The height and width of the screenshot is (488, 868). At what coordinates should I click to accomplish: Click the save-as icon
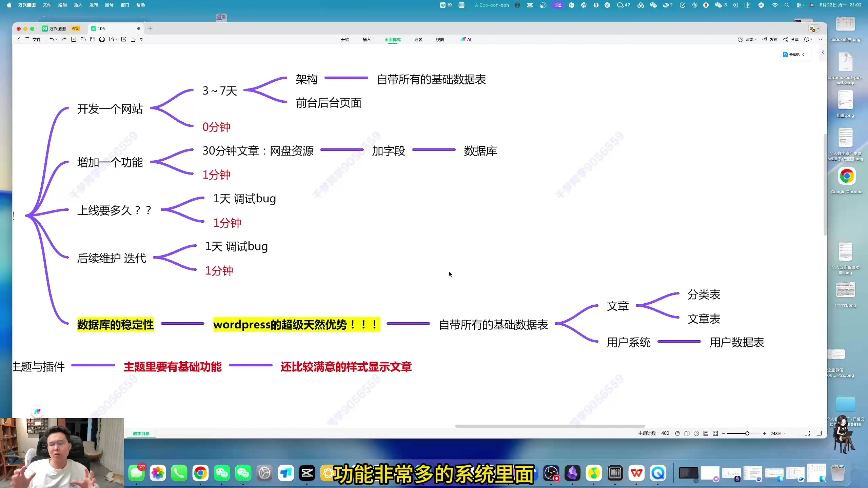(133, 39)
